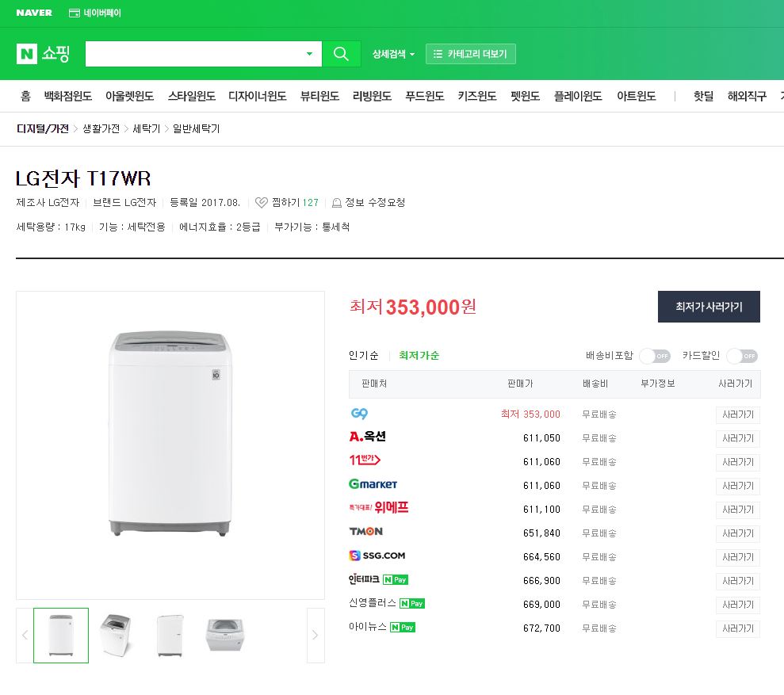
Task: Expand the search box dropdown arrow
Action: [x=309, y=54]
